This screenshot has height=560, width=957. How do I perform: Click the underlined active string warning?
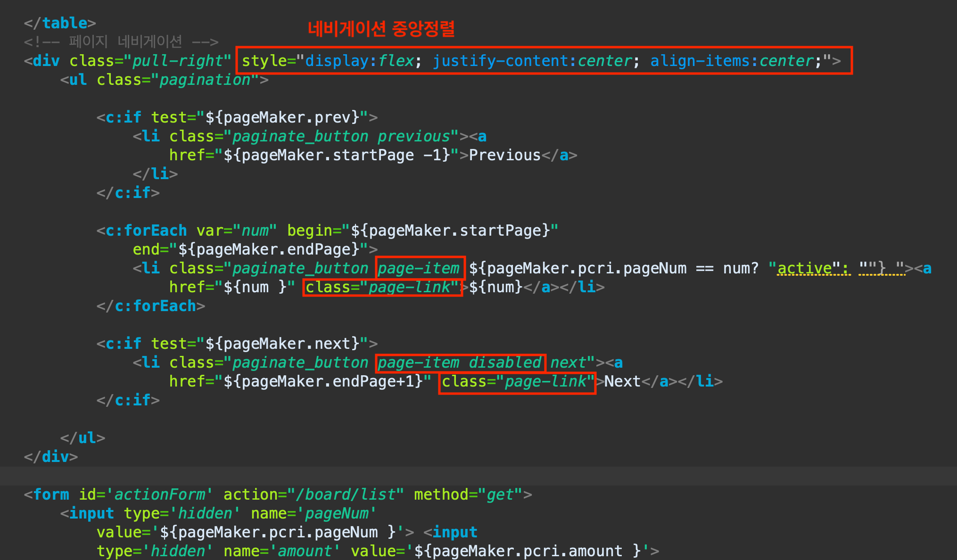pos(805,268)
